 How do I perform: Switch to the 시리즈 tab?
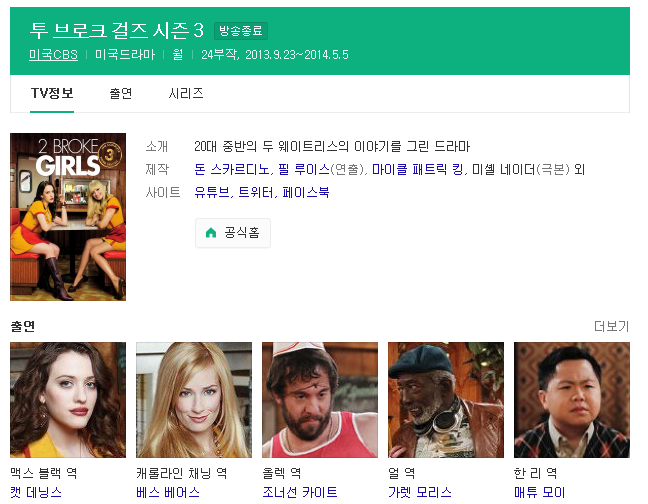[186, 93]
